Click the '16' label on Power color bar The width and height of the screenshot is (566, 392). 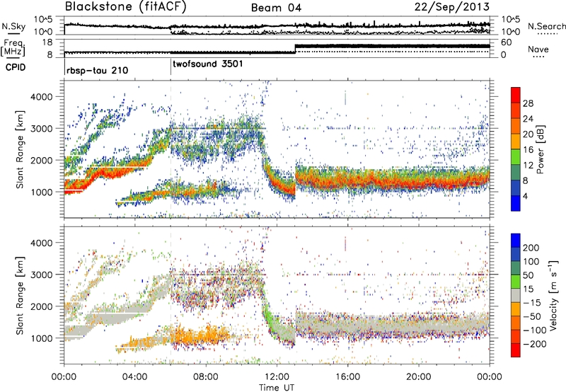(528, 150)
